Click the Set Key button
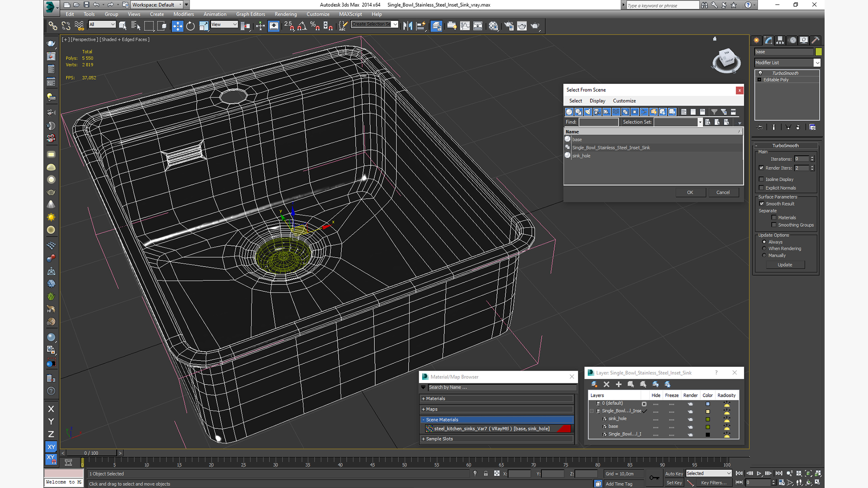The width and height of the screenshot is (868, 488). tap(674, 483)
